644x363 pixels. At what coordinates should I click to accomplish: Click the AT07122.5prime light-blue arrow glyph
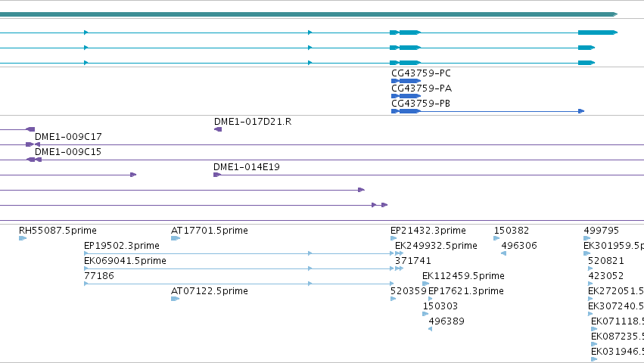(x=176, y=299)
